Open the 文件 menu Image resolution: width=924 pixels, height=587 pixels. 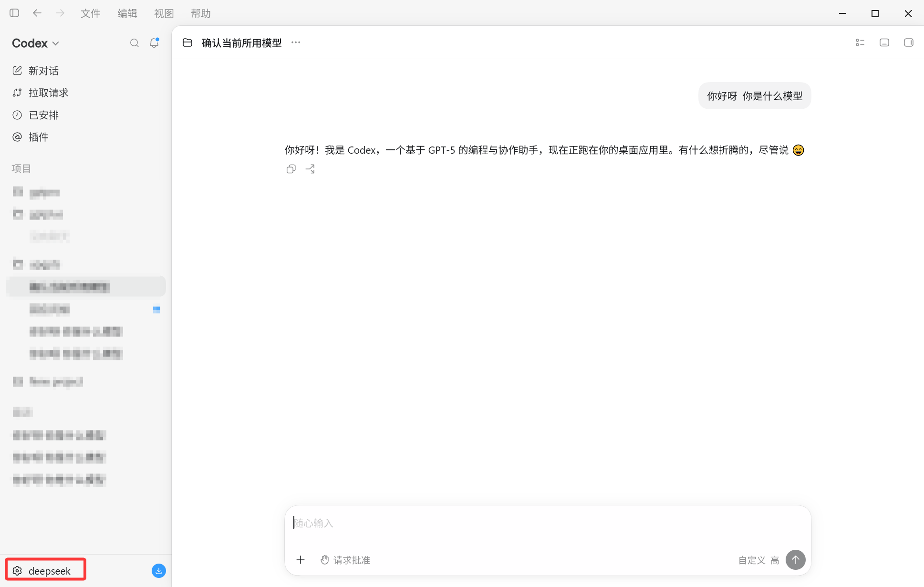(x=90, y=13)
